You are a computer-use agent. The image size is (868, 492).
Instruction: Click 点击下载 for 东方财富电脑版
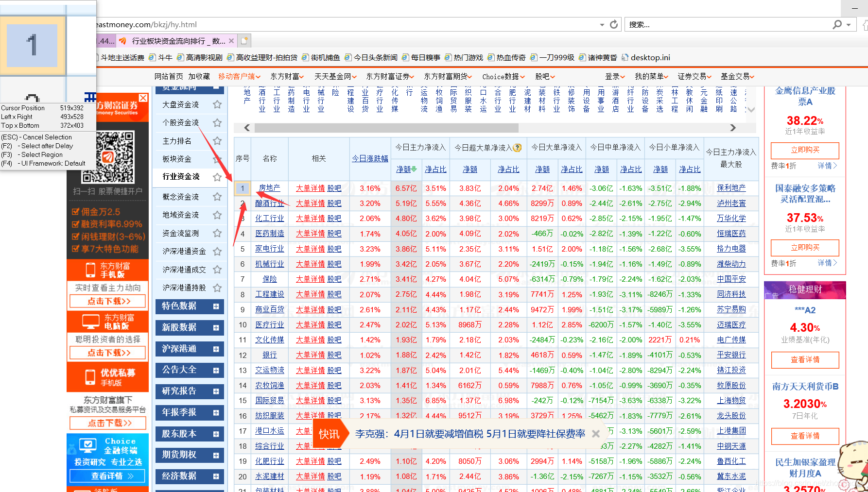click(108, 353)
